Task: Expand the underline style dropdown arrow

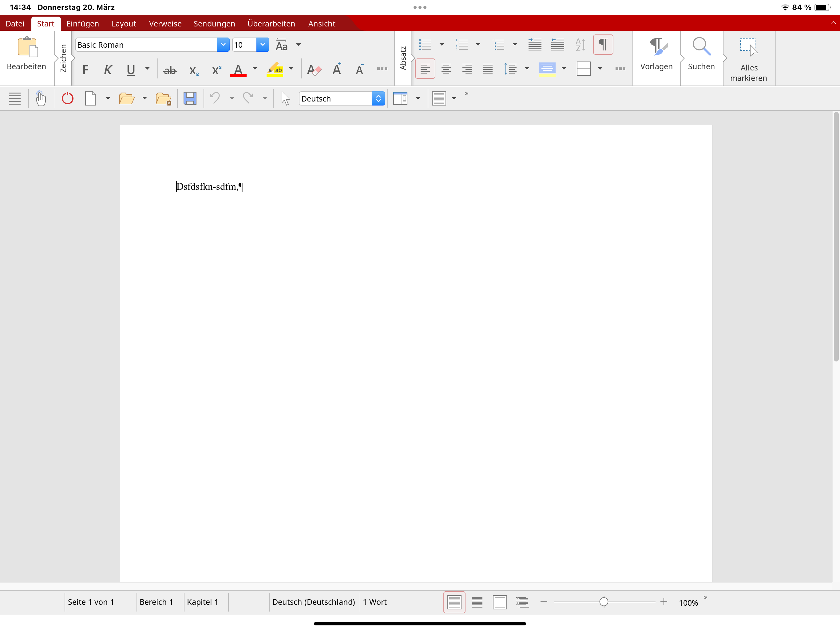Action: (x=147, y=69)
